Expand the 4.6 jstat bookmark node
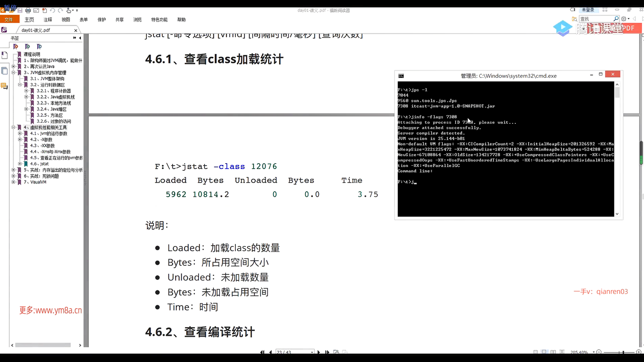The width and height of the screenshot is (644, 362). 20,164
